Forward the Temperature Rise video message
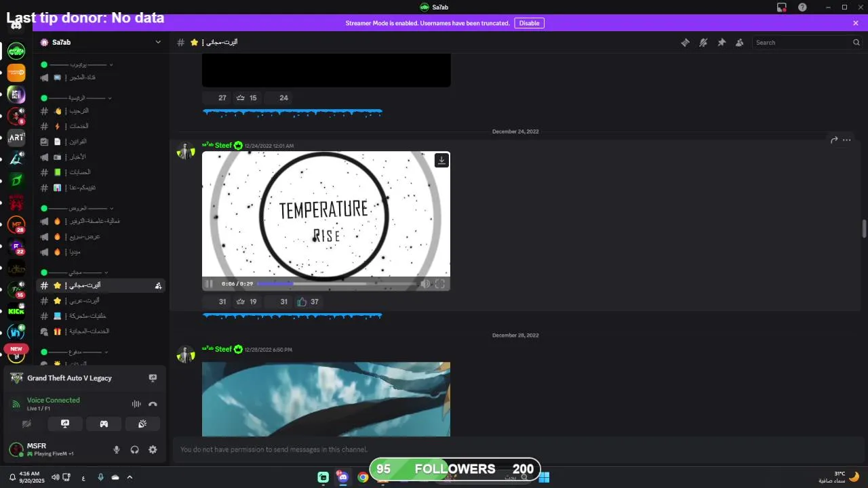Screen dimensions: 868x488 [834, 140]
